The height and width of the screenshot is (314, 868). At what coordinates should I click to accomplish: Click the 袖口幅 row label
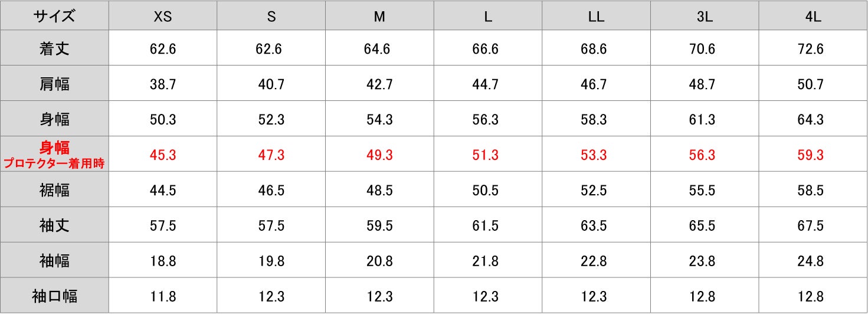[54, 296]
